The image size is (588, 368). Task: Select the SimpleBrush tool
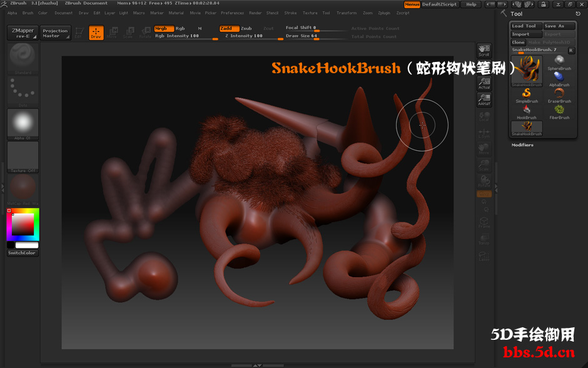point(527,96)
